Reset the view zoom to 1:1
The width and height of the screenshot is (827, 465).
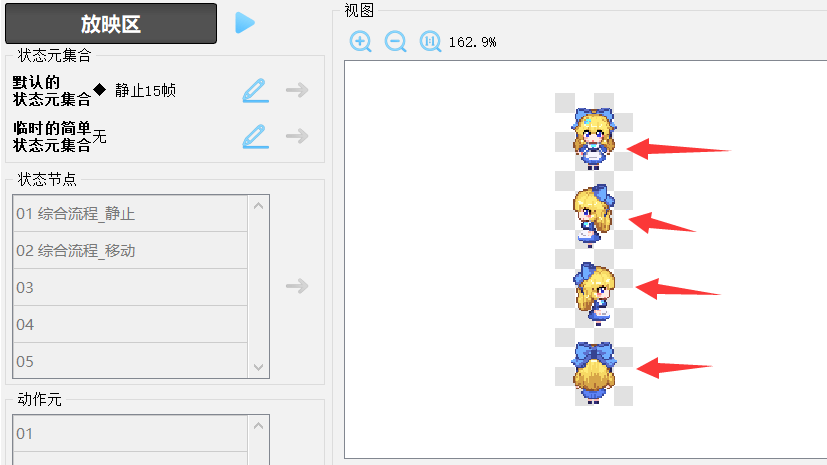[x=430, y=42]
